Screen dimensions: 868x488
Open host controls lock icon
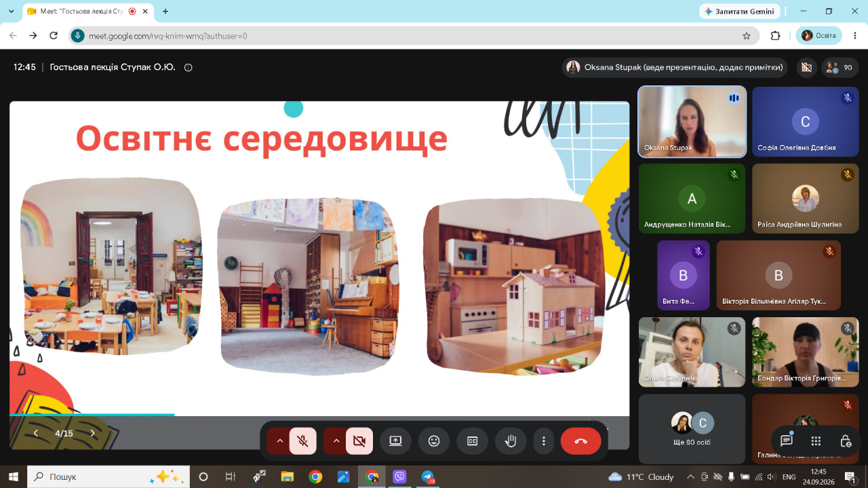pyautogui.click(x=846, y=441)
